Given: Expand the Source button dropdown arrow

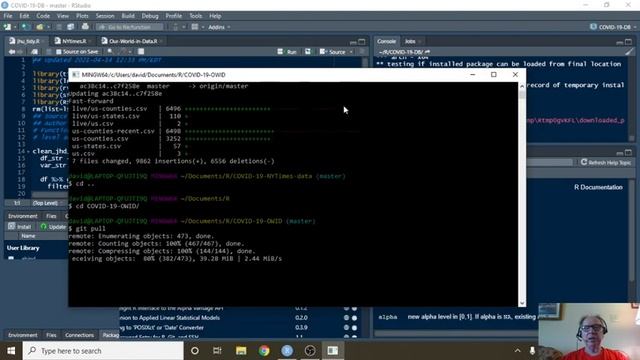Looking at the screenshot, I should 351,52.
